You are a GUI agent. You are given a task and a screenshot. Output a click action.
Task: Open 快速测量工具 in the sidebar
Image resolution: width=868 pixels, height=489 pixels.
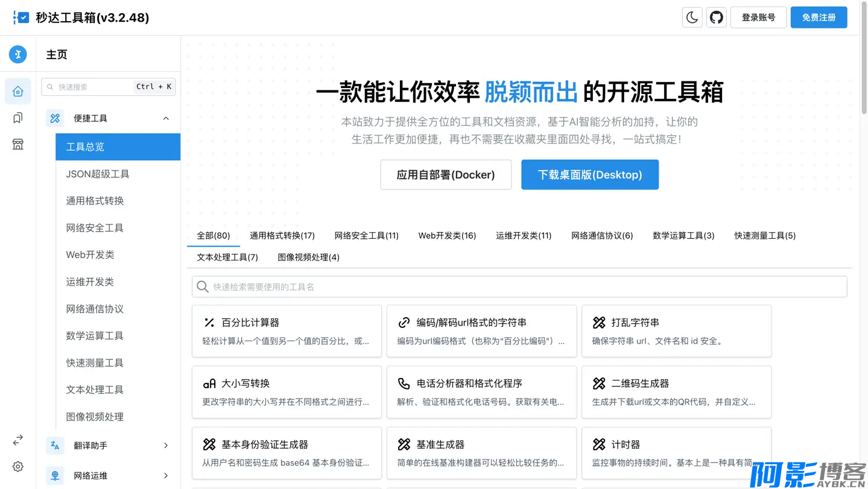[x=118, y=362]
